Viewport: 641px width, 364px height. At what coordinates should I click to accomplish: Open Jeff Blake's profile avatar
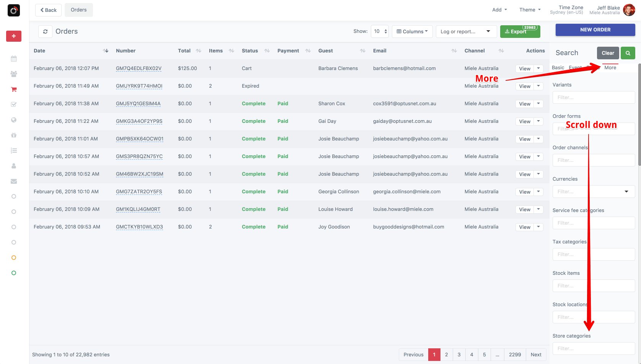tap(629, 10)
